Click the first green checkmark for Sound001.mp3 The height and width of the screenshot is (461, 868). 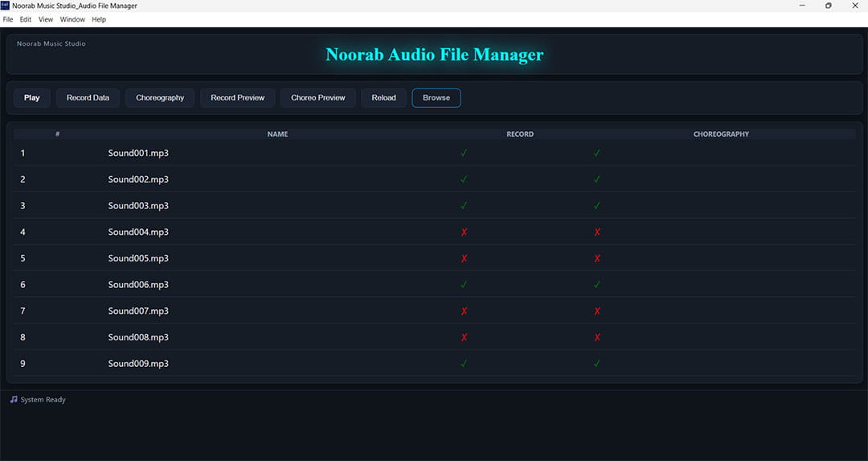click(464, 153)
